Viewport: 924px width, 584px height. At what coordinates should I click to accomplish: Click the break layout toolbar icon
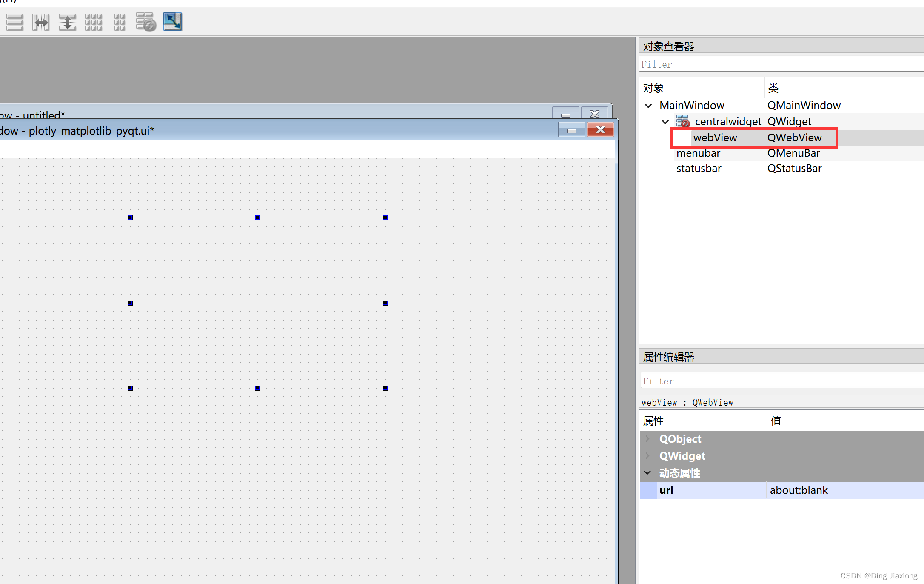click(146, 22)
